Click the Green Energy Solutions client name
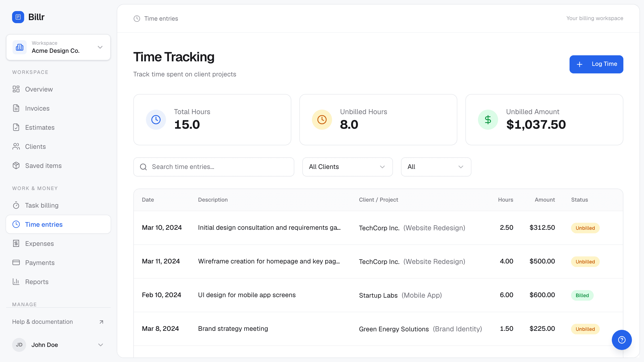The height and width of the screenshot is (362, 644). tap(394, 329)
